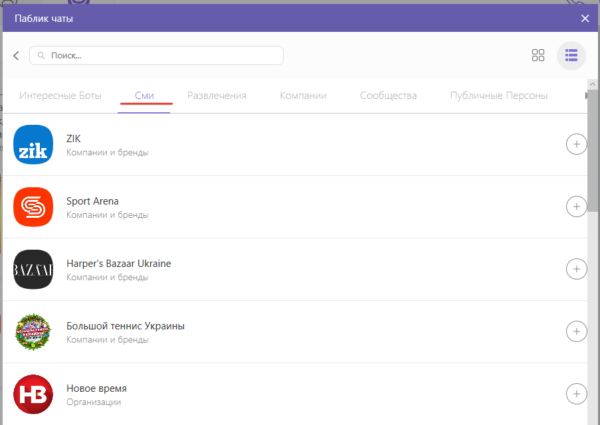Image resolution: width=600 pixels, height=425 pixels.
Task: Click Компании и бренды under Harper's Bazaar Ukraine
Action: (107, 277)
